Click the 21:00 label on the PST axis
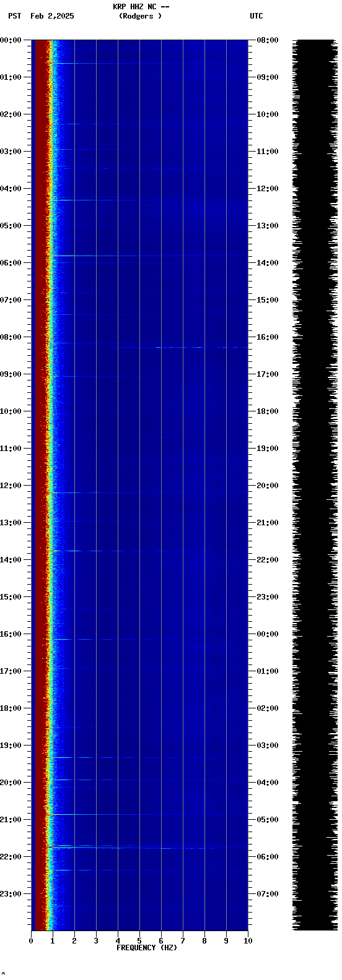342x980 pixels. [x=11, y=820]
